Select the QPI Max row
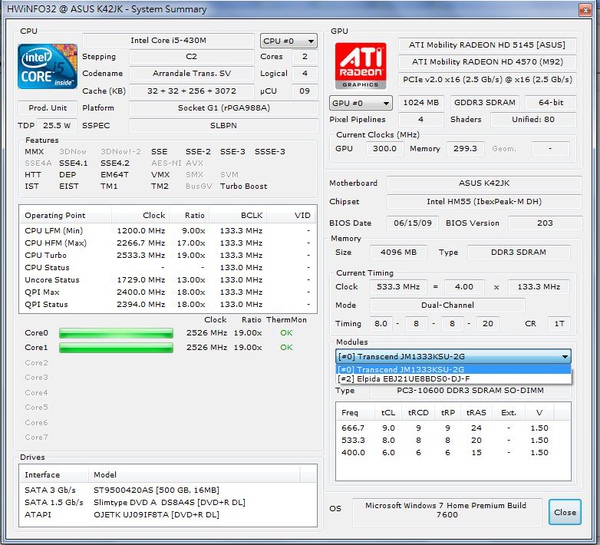This screenshot has width=600, height=545. tap(168, 292)
